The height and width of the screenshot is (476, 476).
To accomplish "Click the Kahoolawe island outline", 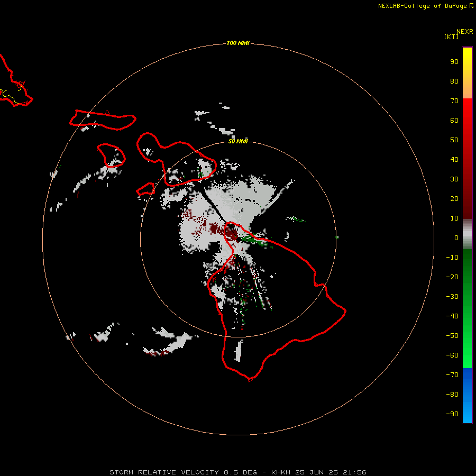I will [x=146, y=189].
